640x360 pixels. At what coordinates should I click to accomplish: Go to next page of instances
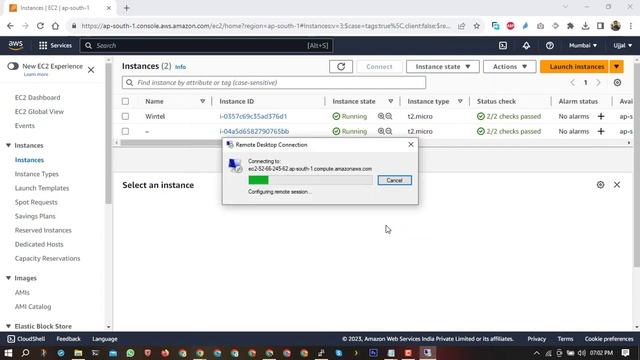tap(598, 82)
